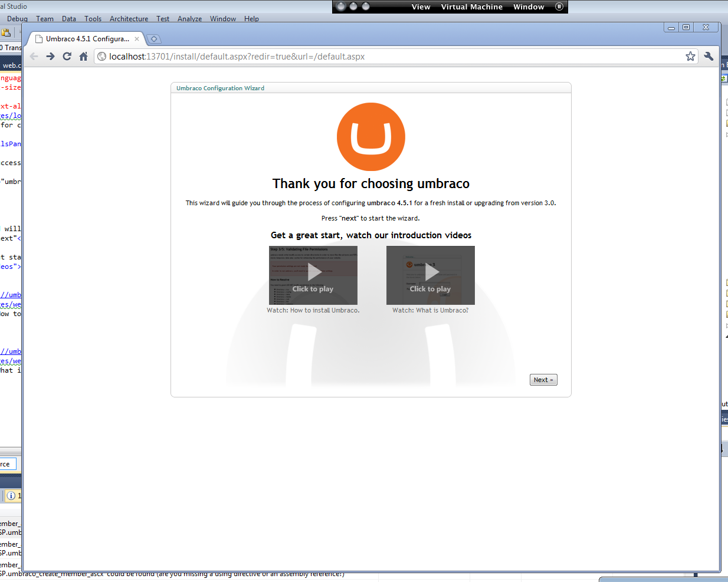Open the 'Watch: What is Umbraco?' link
The image size is (728, 582).
[431, 310]
